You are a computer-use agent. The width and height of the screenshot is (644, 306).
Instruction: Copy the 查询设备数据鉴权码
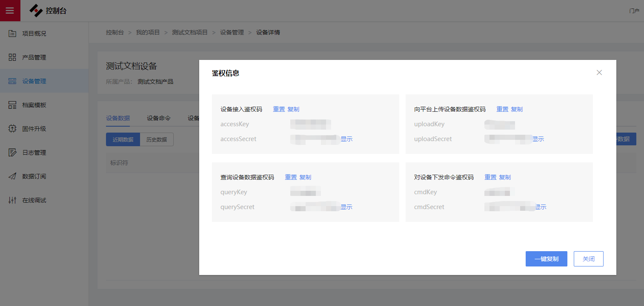(305, 177)
